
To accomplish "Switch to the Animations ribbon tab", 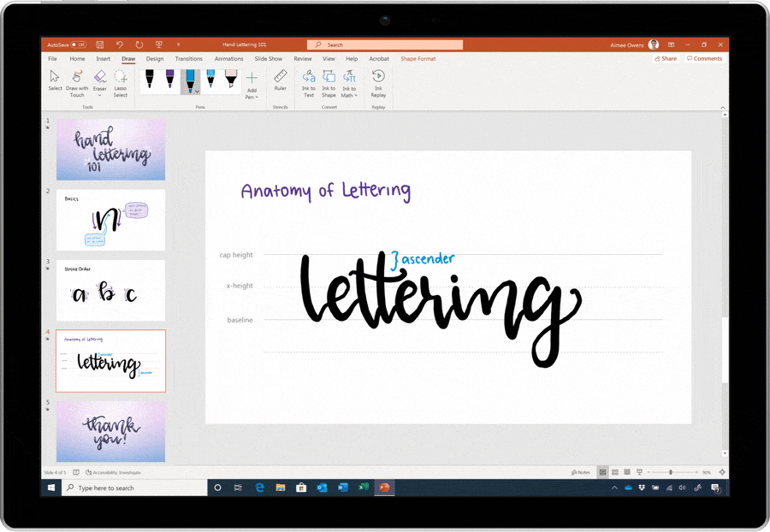I will (228, 58).
